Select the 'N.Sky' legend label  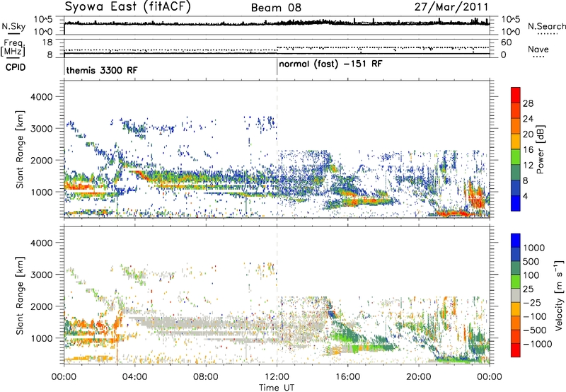point(13,26)
